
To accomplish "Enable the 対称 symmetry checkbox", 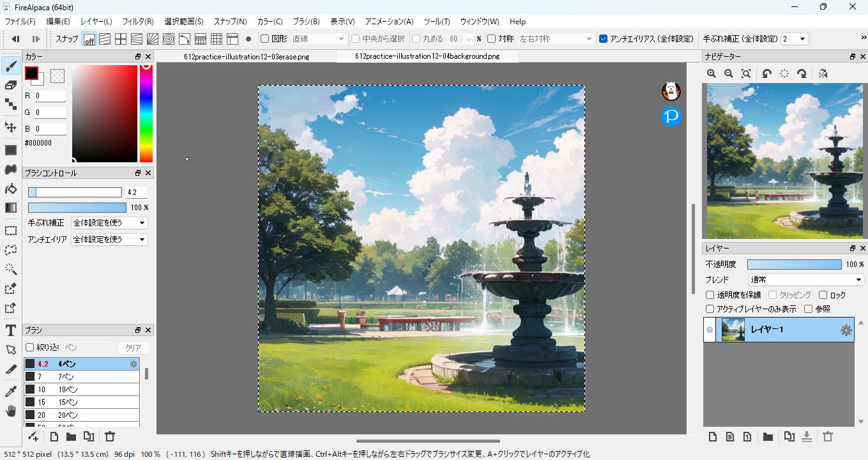I will point(491,39).
